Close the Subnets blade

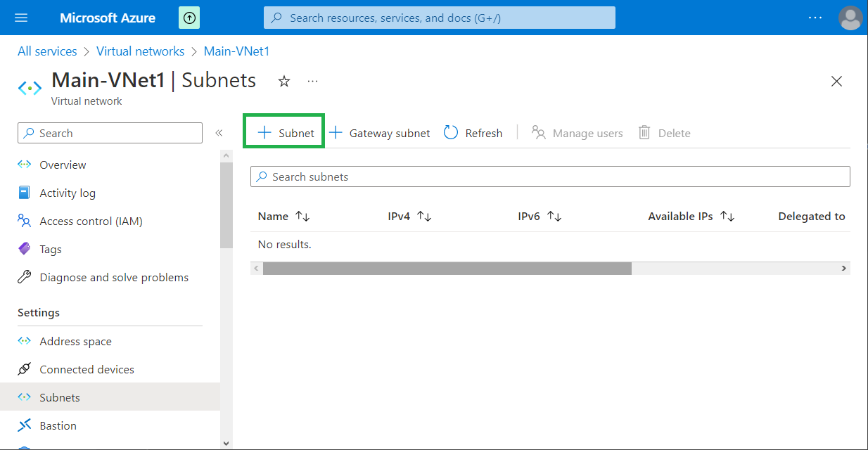click(836, 82)
